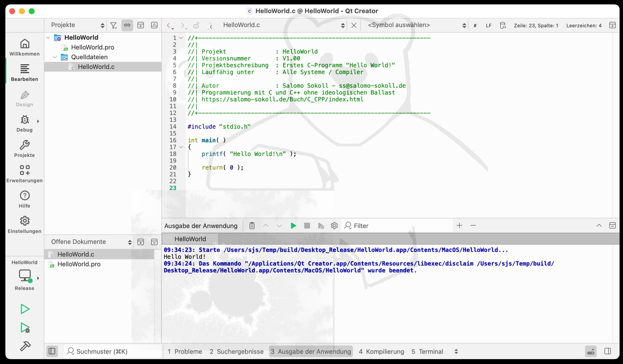Zoom in the output text
Viewport: 623px width, 364px height.
point(459,225)
